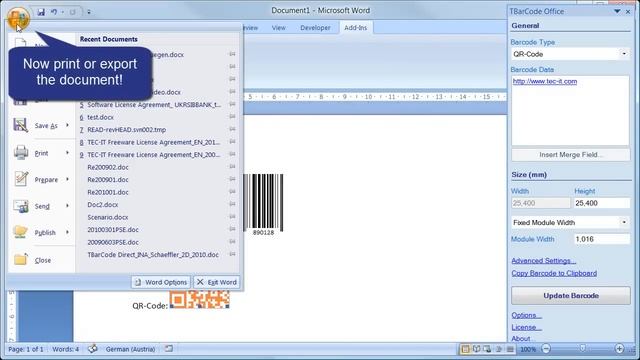Click the Save As disk icon
This screenshot has height=360, width=640.
tap(20, 125)
